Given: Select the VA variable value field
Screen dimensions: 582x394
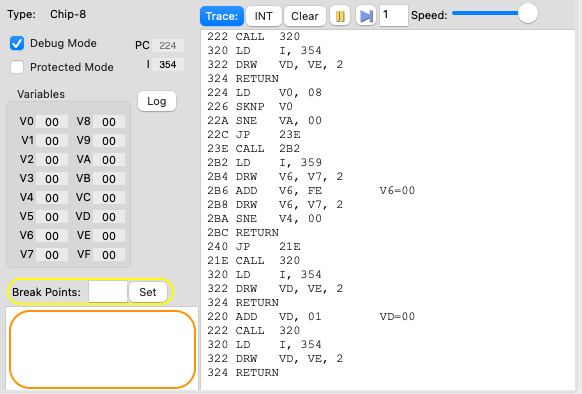Looking at the screenshot, I should [x=109, y=160].
